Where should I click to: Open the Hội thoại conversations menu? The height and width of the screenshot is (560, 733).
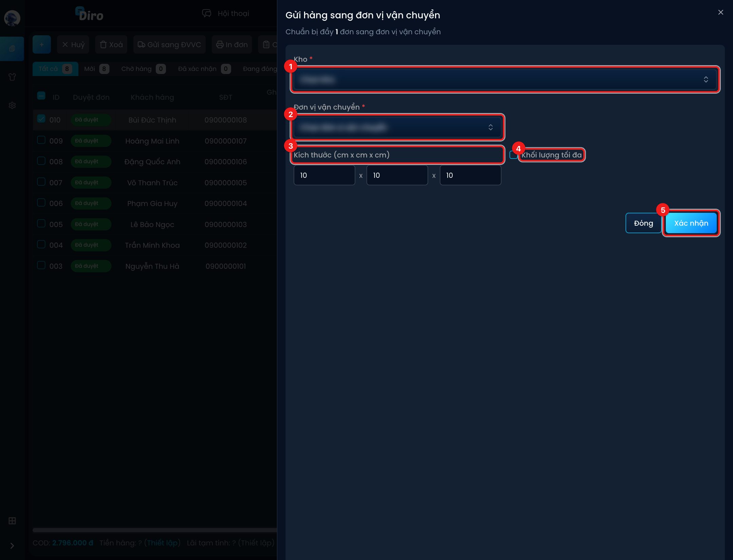coord(226,13)
